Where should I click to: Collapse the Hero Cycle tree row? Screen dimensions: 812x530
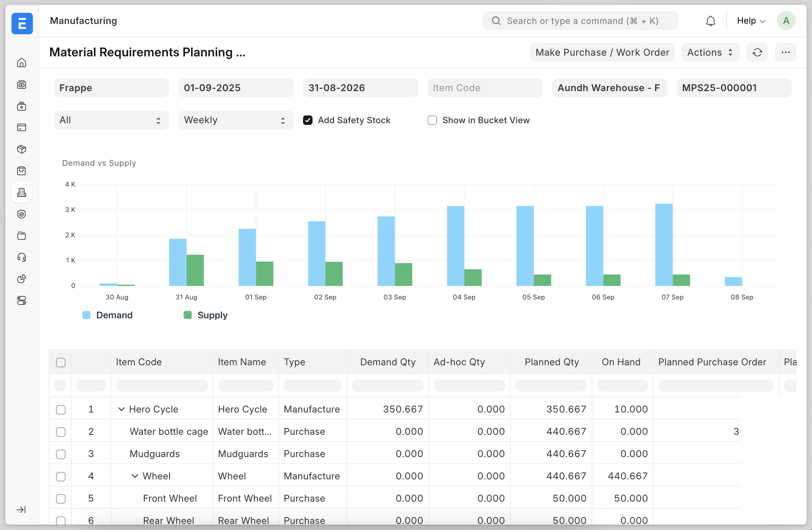pyautogui.click(x=121, y=409)
